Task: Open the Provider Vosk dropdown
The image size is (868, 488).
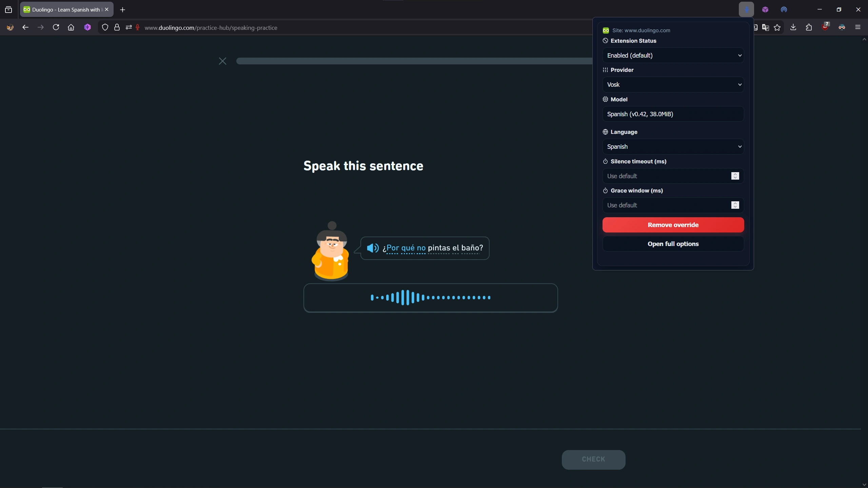Action: pos(673,85)
